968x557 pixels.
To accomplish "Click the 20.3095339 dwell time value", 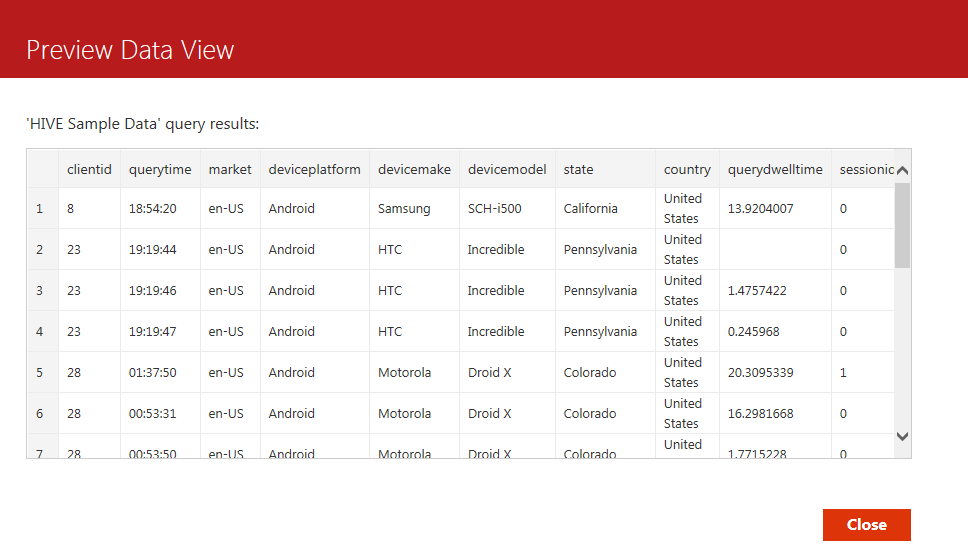I will [x=763, y=372].
